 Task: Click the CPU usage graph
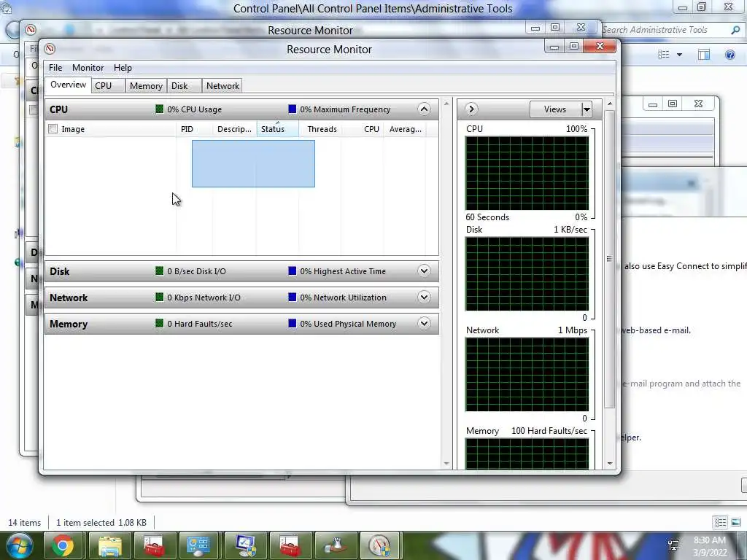(527, 174)
